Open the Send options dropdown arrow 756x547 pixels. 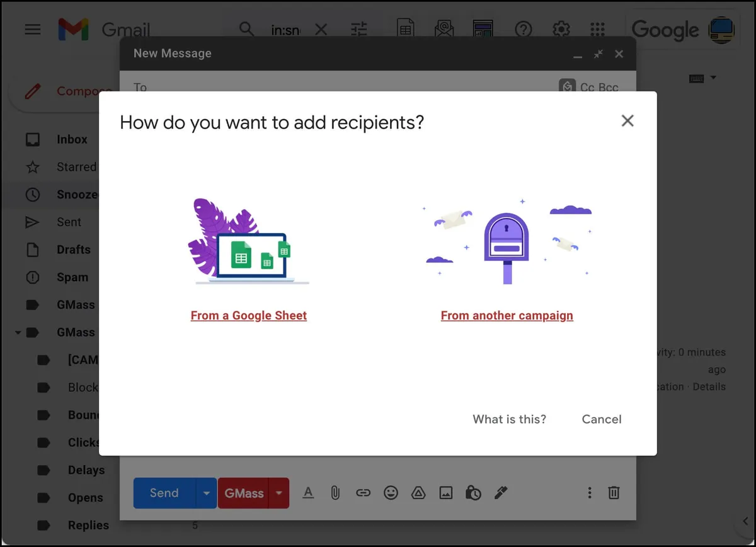pyautogui.click(x=207, y=493)
